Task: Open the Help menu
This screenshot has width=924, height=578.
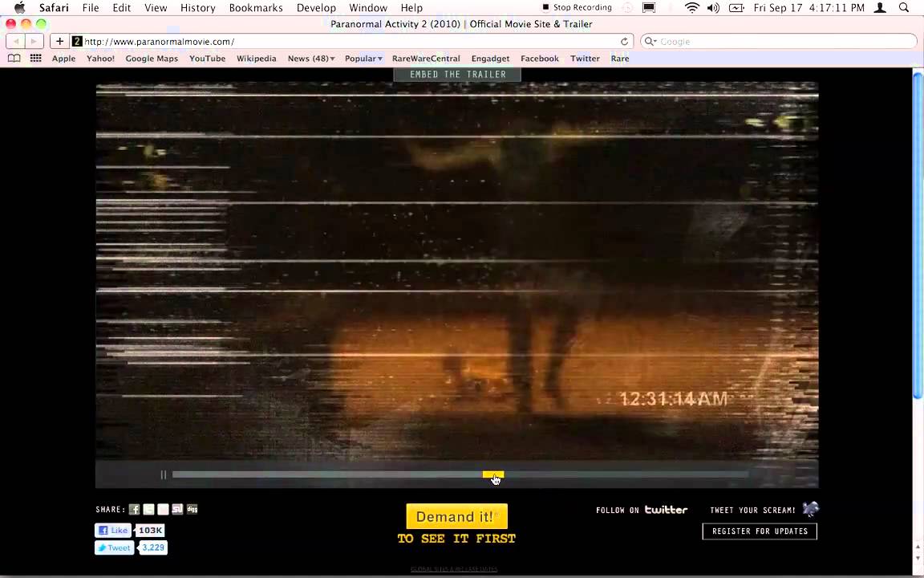Action: pos(411,8)
